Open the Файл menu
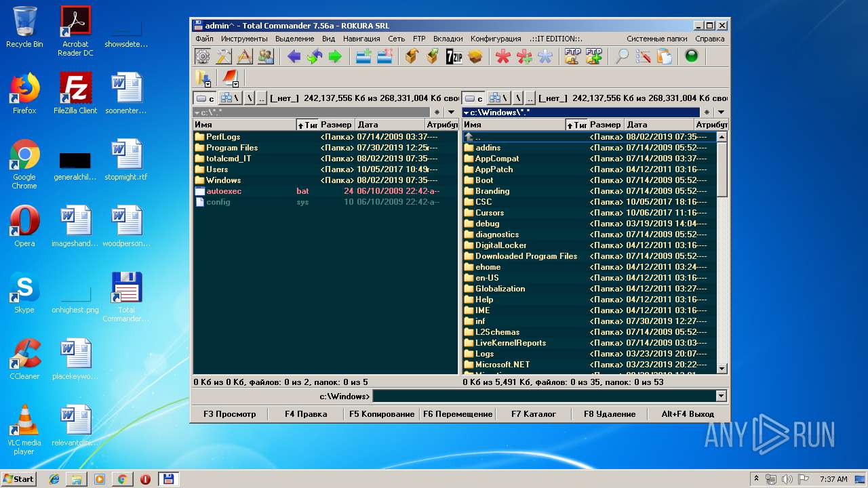The image size is (868, 488). click(x=204, y=39)
